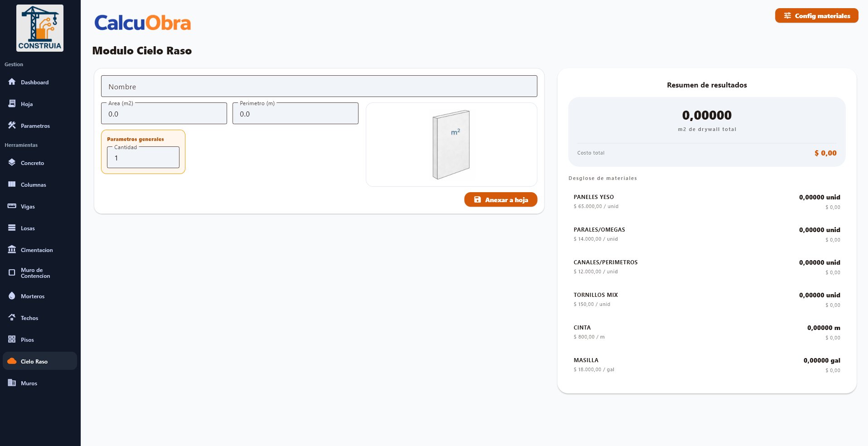Switch to the Muros module

29,383
